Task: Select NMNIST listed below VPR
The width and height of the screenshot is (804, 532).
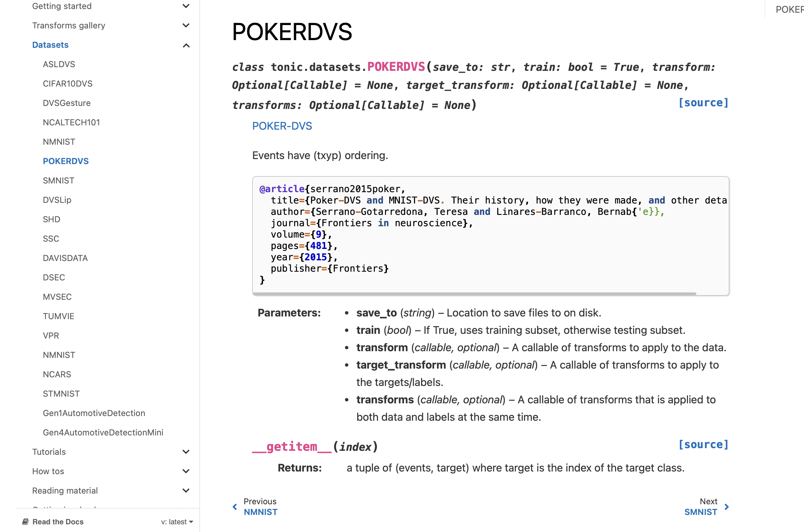Action: coord(59,355)
